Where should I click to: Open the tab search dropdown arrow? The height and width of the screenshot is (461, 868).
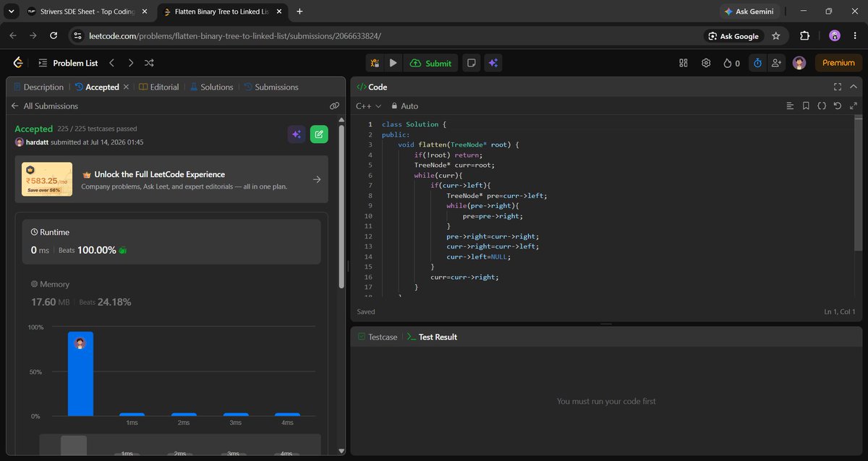(x=11, y=12)
